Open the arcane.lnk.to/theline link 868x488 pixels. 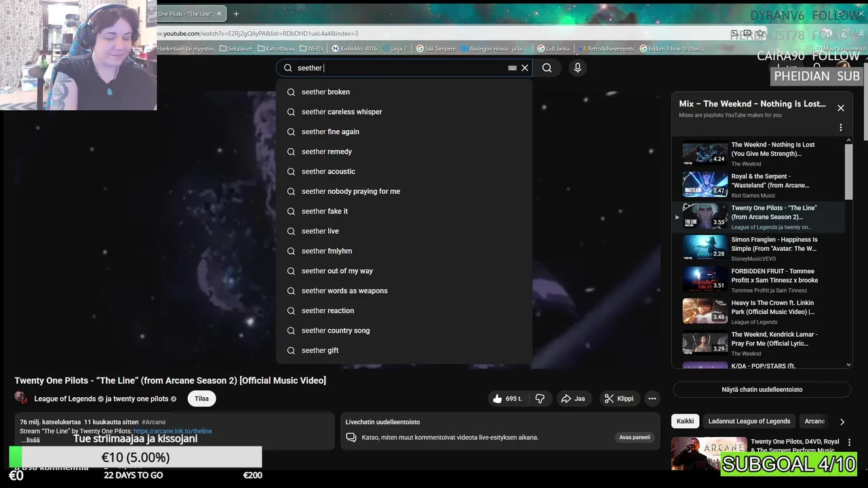pyautogui.click(x=173, y=431)
